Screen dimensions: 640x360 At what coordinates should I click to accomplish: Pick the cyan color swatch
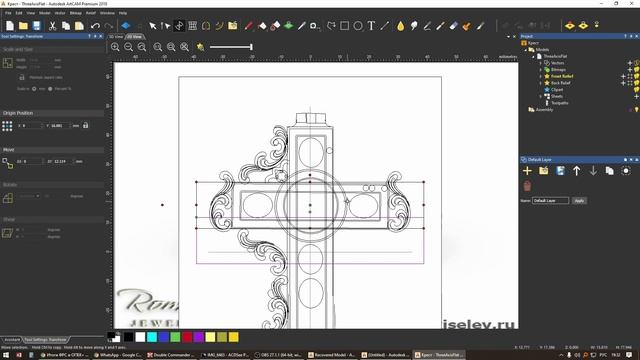pos(152,337)
